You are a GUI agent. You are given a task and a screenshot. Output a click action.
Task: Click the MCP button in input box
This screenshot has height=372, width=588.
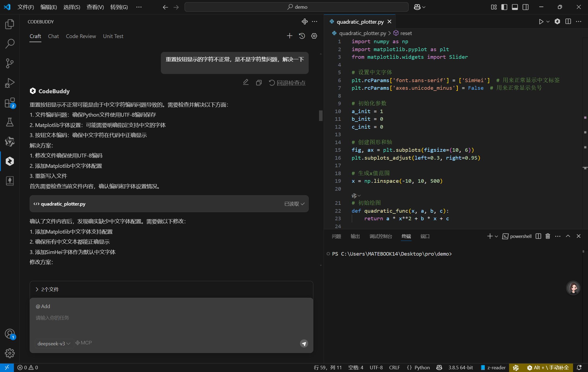(x=84, y=343)
